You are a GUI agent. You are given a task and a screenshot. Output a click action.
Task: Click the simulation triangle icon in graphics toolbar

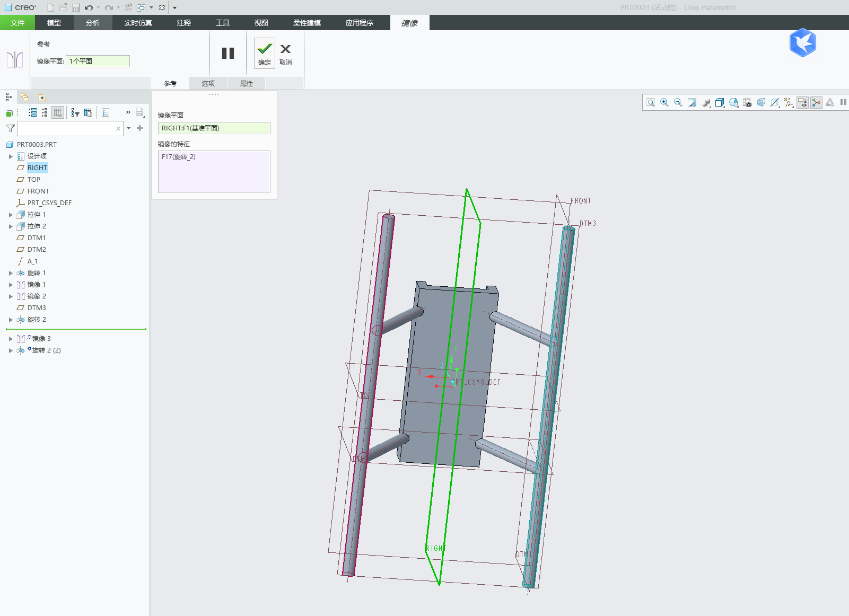[x=830, y=102]
